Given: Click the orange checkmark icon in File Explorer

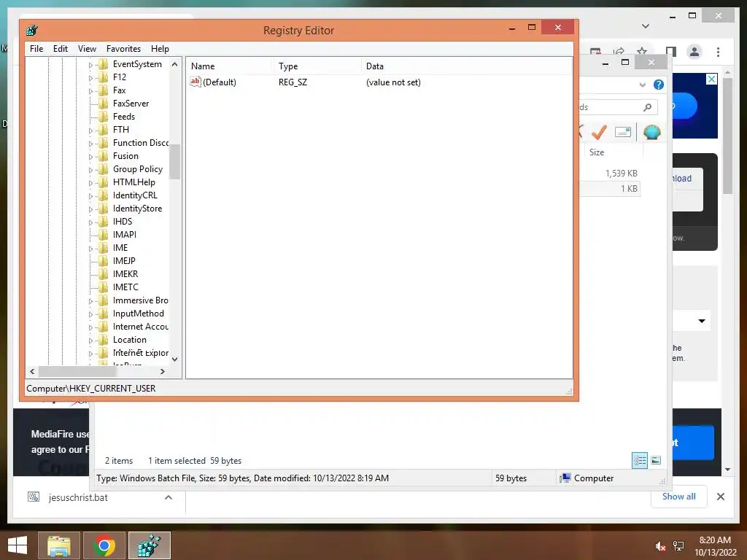Looking at the screenshot, I should (599, 132).
